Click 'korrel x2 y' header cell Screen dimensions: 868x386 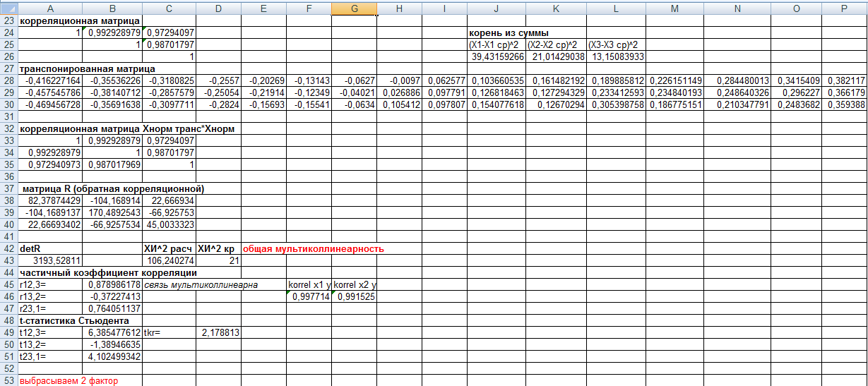tap(354, 285)
